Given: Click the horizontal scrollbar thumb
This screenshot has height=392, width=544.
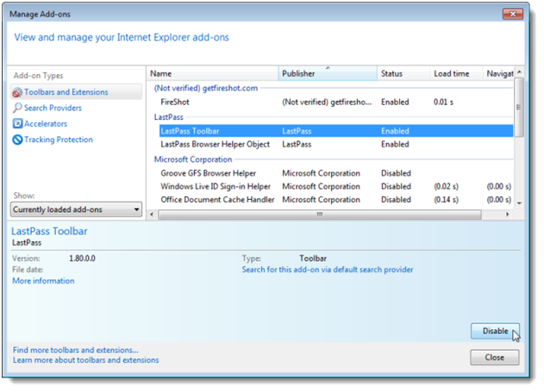Looking at the screenshot, I should coord(320,215).
